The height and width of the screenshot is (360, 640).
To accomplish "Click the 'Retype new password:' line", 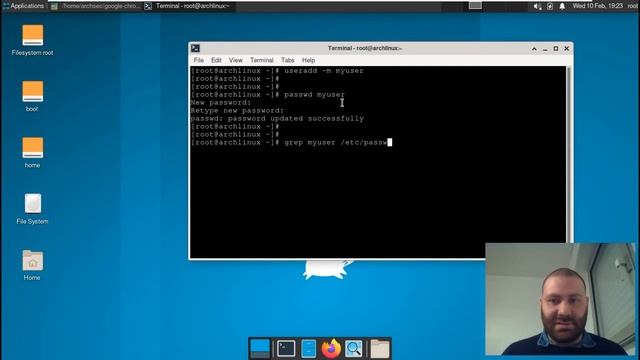I will tap(237, 110).
